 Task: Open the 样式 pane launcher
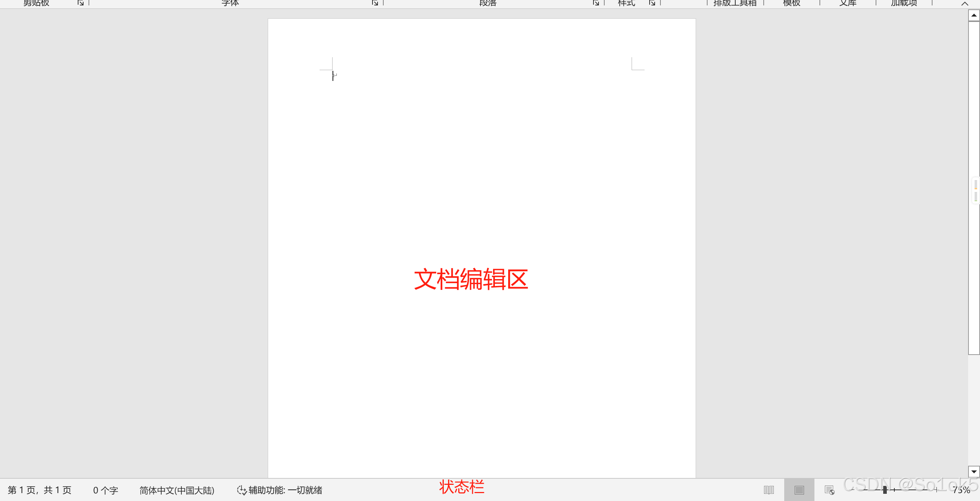[x=652, y=3]
